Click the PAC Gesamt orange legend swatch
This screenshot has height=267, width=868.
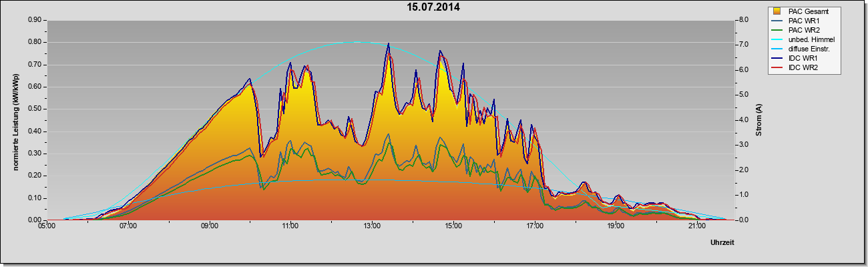[x=778, y=11]
